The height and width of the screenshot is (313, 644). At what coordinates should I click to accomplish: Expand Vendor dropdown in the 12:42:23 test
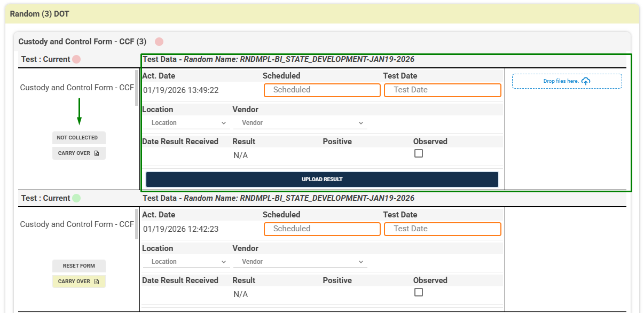tap(300, 262)
